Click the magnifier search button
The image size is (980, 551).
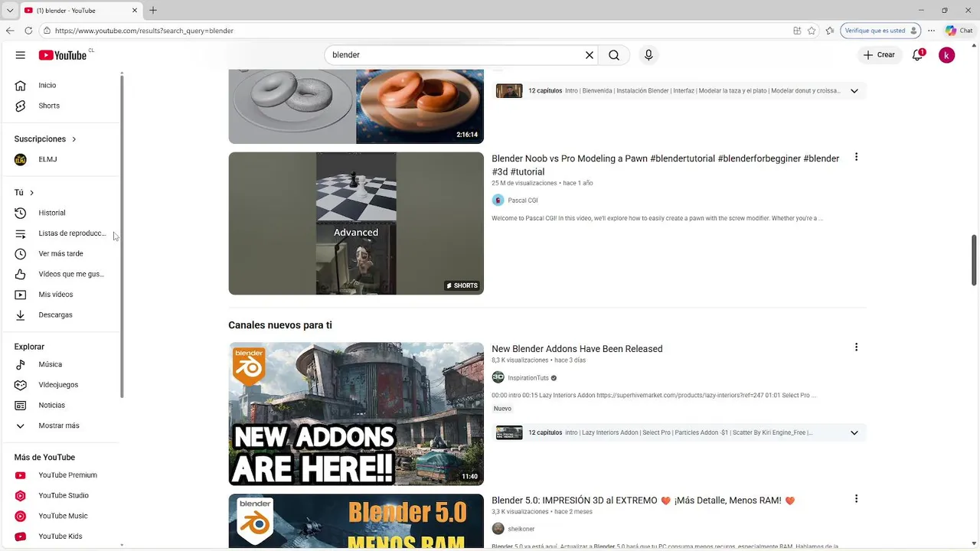click(614, 55)
